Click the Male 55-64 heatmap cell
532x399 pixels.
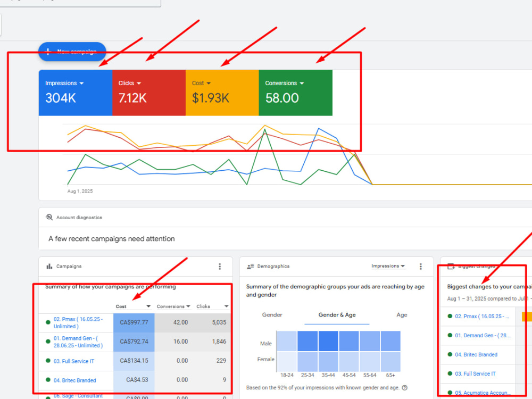click(370, 341)
